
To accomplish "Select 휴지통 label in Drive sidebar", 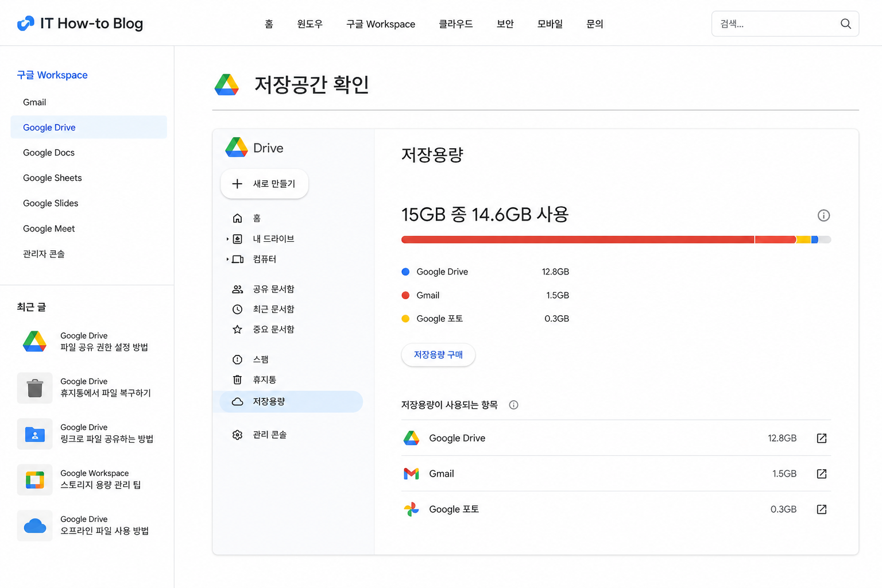I will click(265, 380).
